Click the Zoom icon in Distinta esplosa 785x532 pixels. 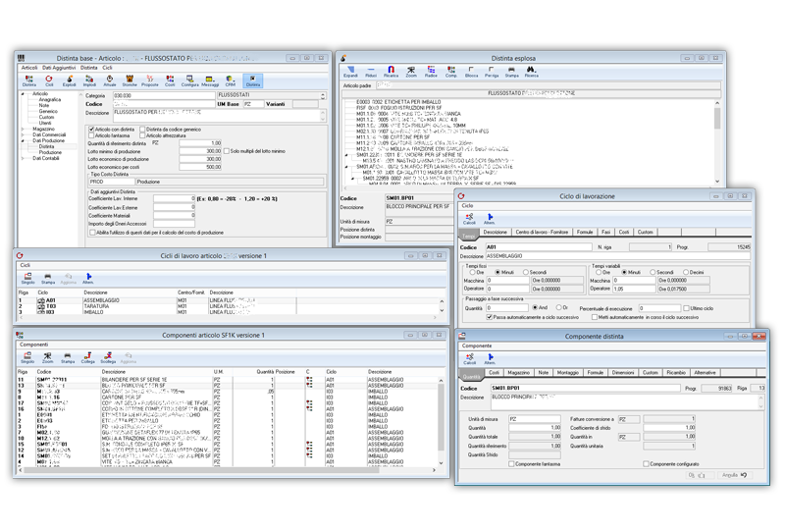tap(411, 72)
